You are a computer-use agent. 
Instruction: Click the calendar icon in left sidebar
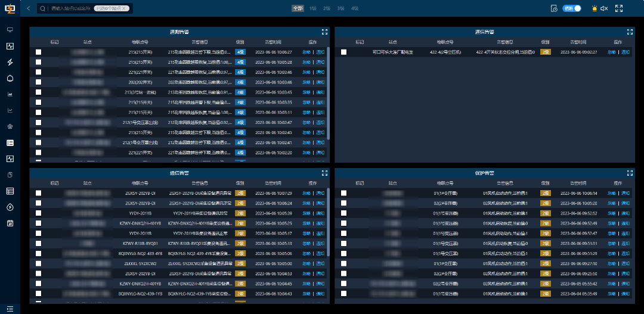point(10,223)
